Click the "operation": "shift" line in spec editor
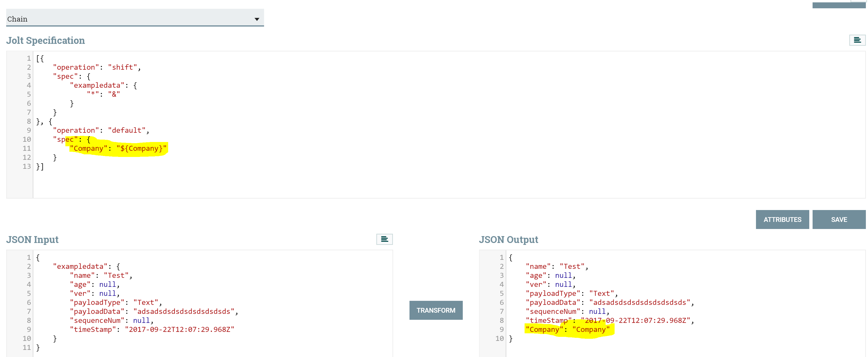Viewport: 868px width, 357px height. pos(96,67)
